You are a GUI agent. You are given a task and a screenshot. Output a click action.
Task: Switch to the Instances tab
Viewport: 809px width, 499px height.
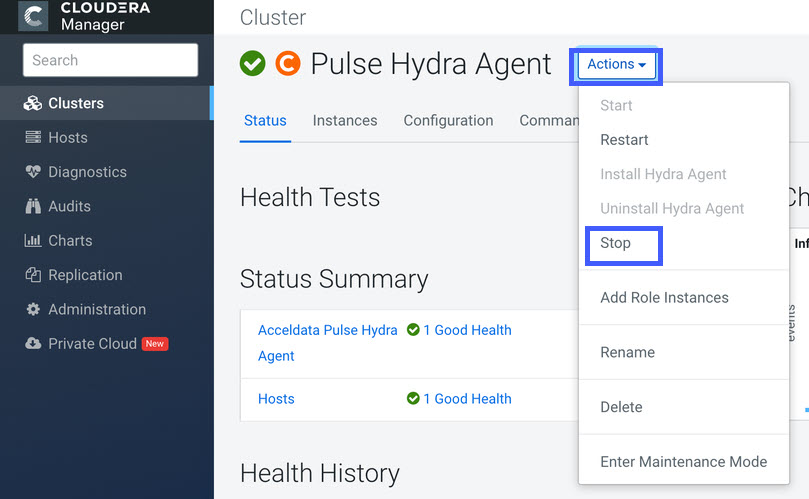345,120
